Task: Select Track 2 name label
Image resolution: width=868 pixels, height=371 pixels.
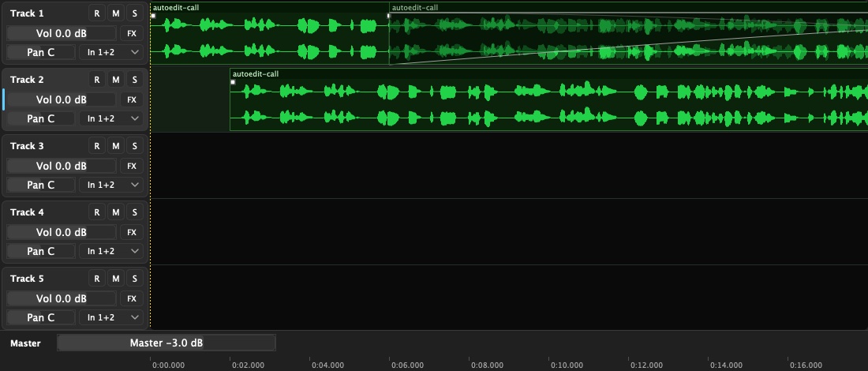Action: pyautogui.click(x=27, y=80)
